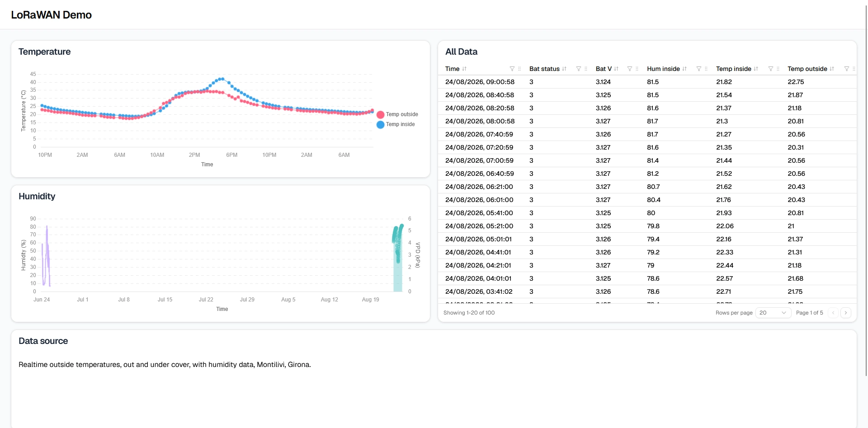Click the Data source description text
868x428 pixels.
click(165, 365)
